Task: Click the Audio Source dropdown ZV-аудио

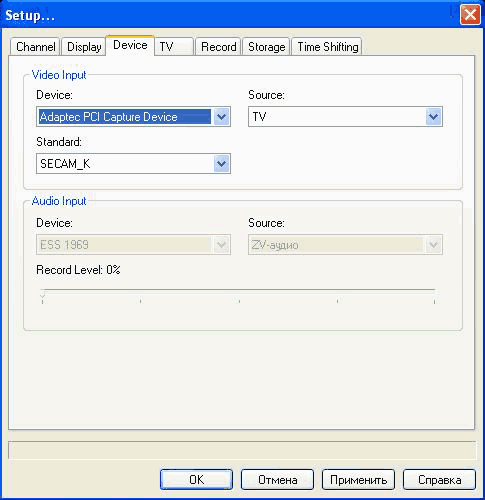Action: 345,245
